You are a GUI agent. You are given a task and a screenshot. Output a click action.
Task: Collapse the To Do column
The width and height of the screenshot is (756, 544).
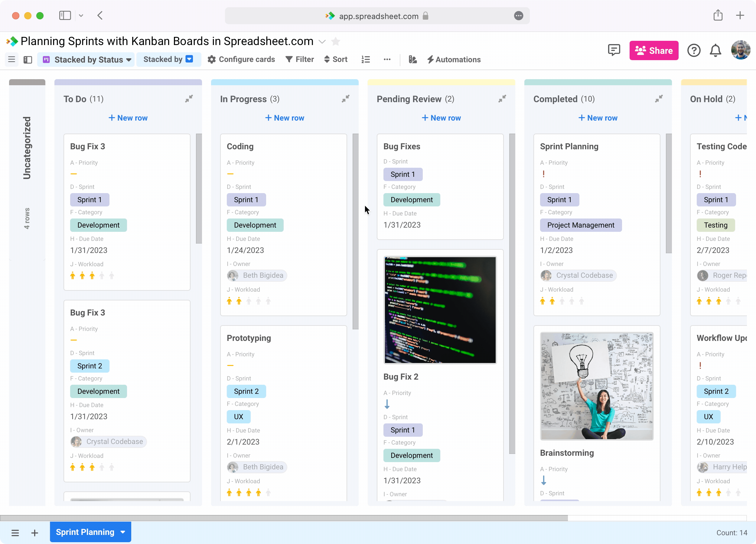tap(189, 99)
